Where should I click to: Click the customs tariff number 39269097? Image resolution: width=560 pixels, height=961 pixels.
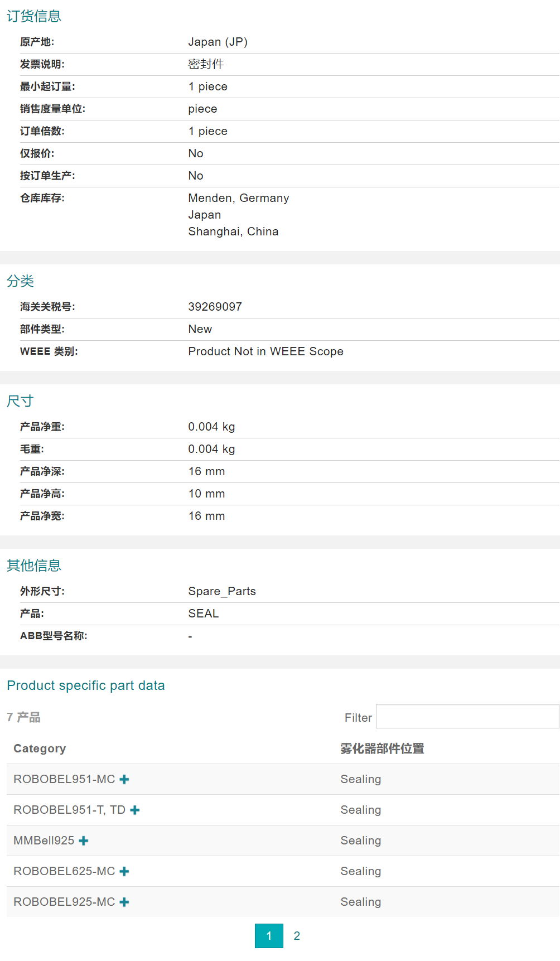pos(215,307)
